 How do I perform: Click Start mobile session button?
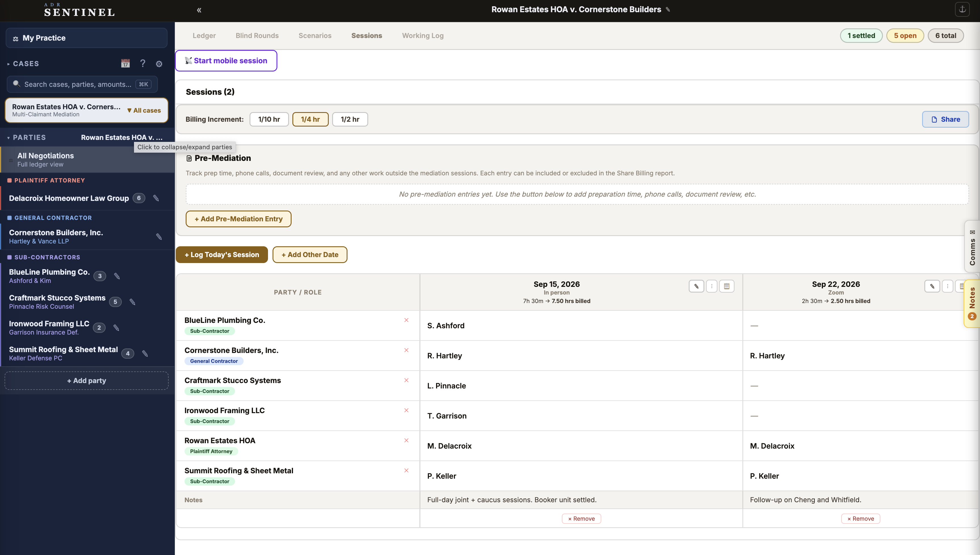226,61
